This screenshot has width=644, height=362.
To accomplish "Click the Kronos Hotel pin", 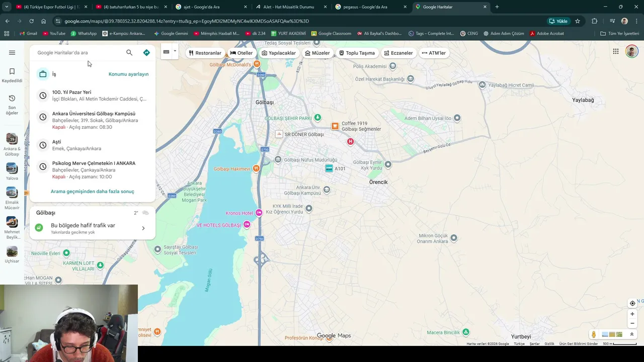I will [259, 213].
